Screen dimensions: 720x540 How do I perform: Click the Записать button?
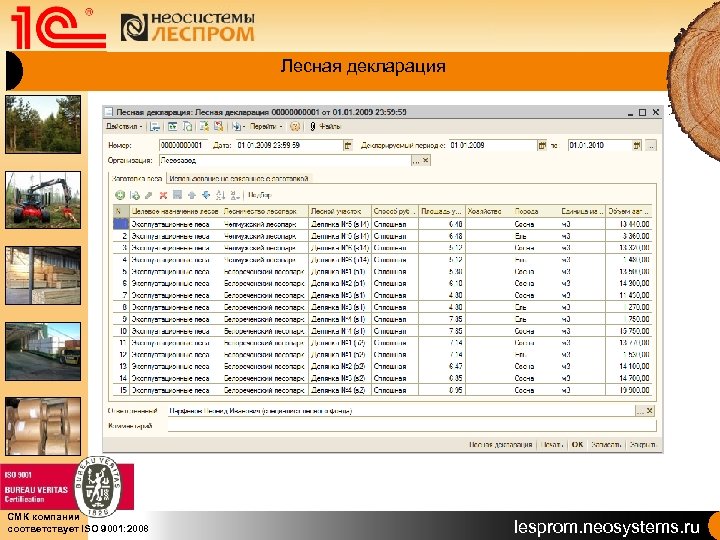[x=606, y=444]
